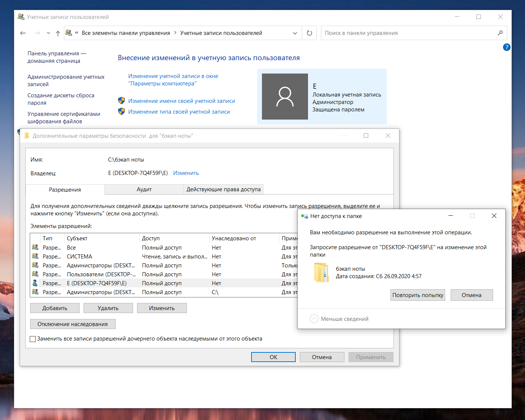Cancel the folder access denied dialog
This screenshot has height=420, width=525.
pyautogui.click(x=471, y=295)
